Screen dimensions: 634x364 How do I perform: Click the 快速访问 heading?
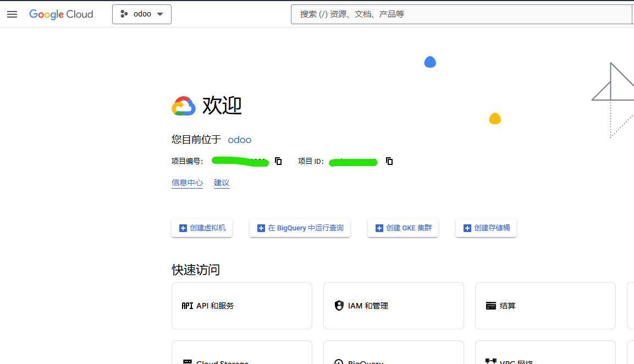[196, 270]
